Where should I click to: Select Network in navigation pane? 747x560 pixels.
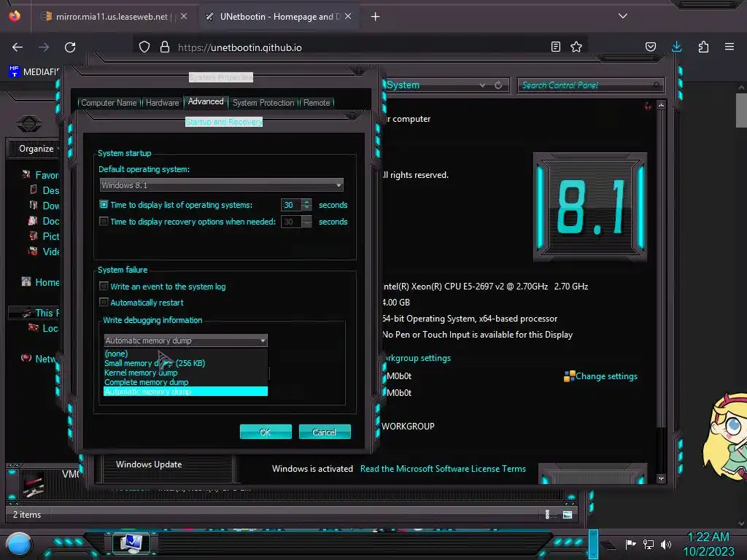[x=40, y=359]
